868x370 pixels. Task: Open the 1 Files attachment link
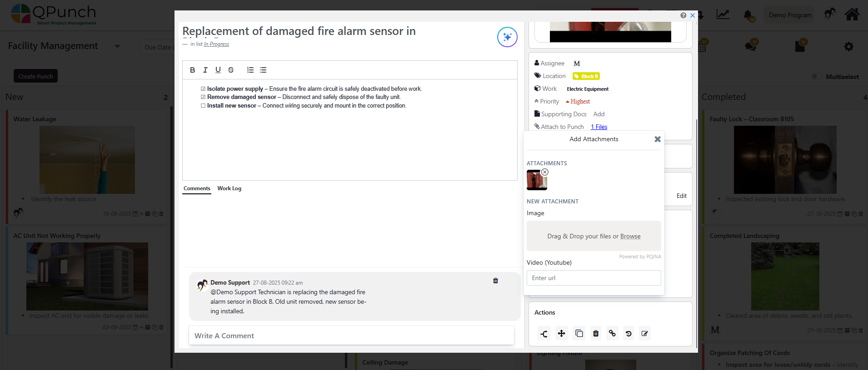(x=599, y=127)
